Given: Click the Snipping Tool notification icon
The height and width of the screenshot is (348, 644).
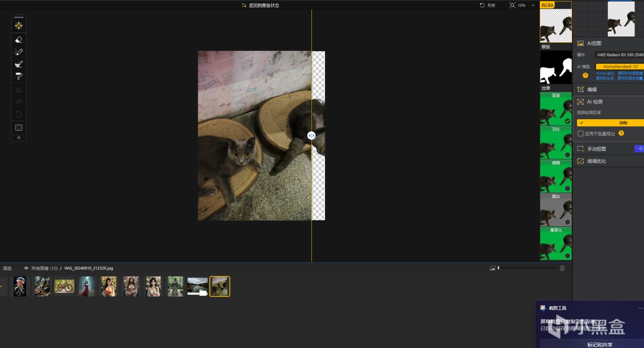Looking at the screenshot, I should click(543, 308).
